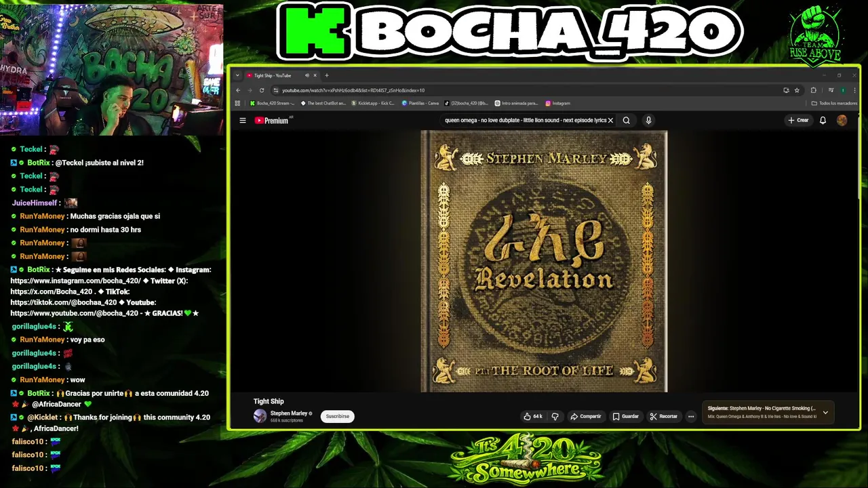Open Plantillas - Canva bookmark

(420, 103)
